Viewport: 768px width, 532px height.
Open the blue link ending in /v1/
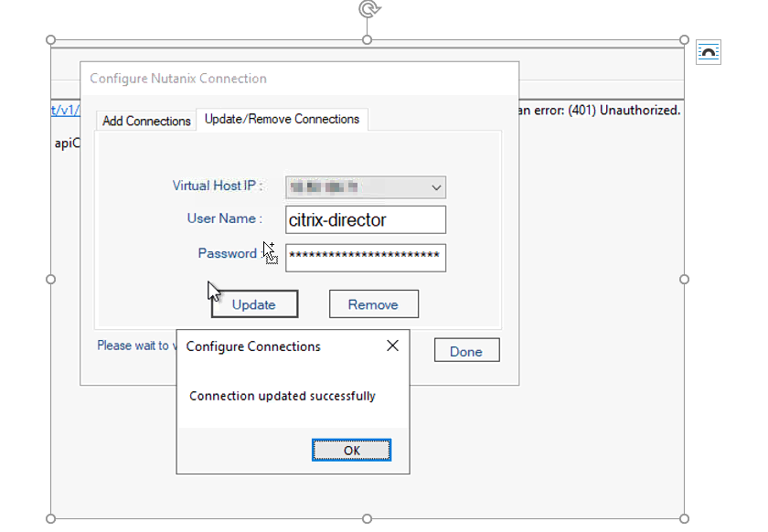(66, 111)
